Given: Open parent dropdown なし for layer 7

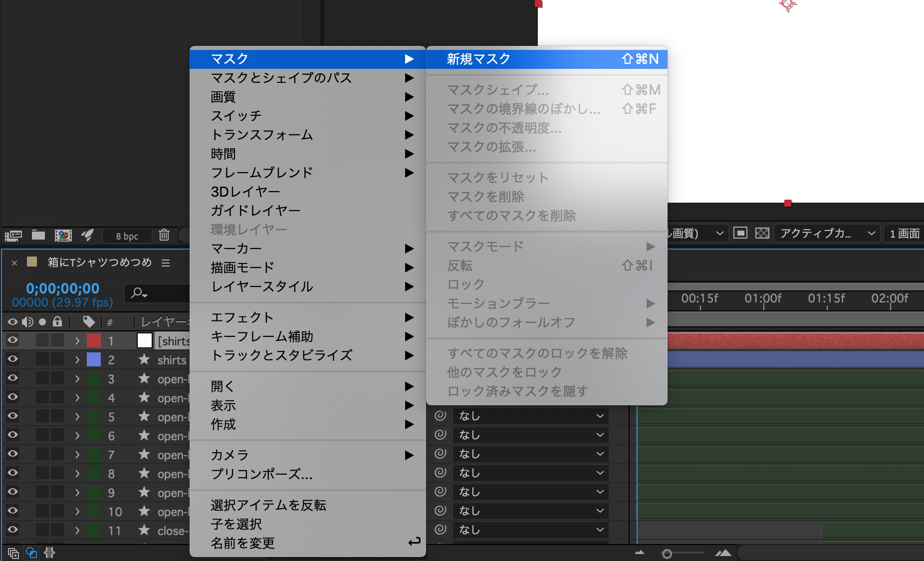Looking at the screenshot, I should tap(531, 454).
